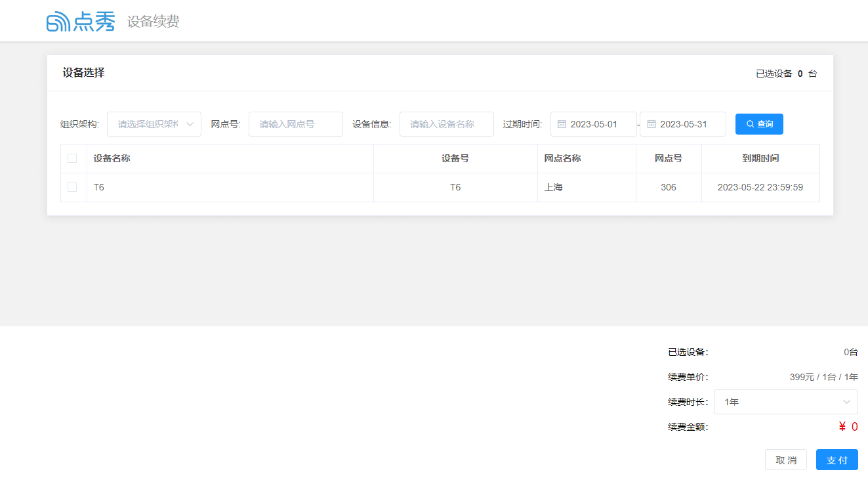
Task: Click the 2023-05-01 start date field
Action: [x=594, y=124]
